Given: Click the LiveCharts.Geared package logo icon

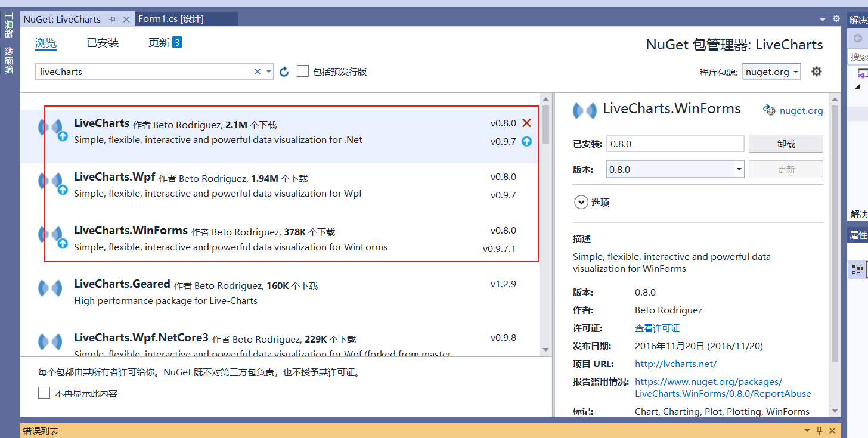Looking at the screenshot, I should [x=51, y=288].
